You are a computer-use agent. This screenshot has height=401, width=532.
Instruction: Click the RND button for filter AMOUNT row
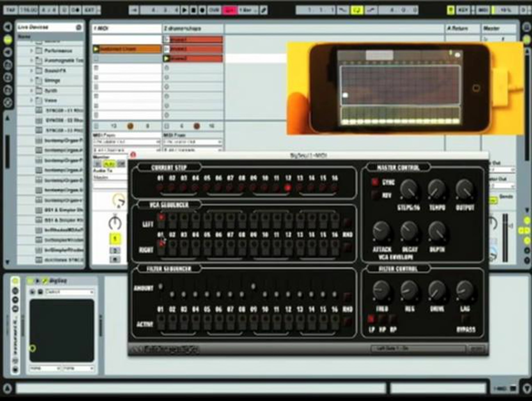coord(347,297)
